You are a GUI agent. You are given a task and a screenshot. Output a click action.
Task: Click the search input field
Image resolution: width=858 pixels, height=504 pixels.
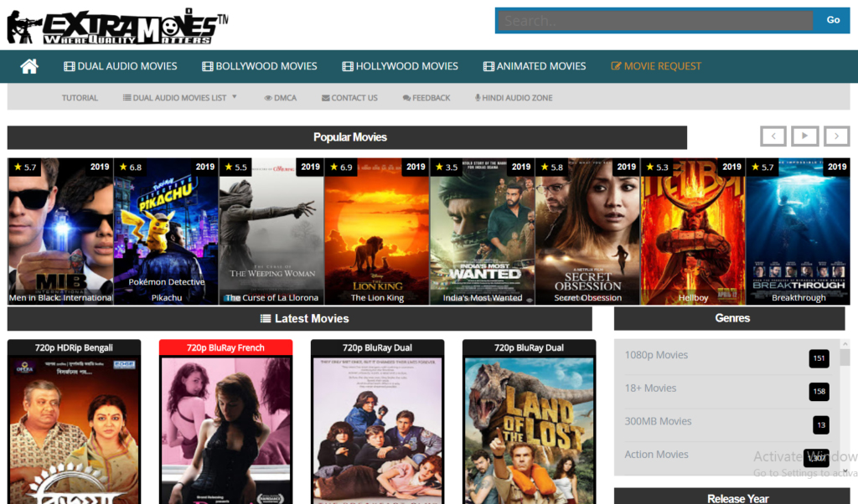(x=655, y=21)
